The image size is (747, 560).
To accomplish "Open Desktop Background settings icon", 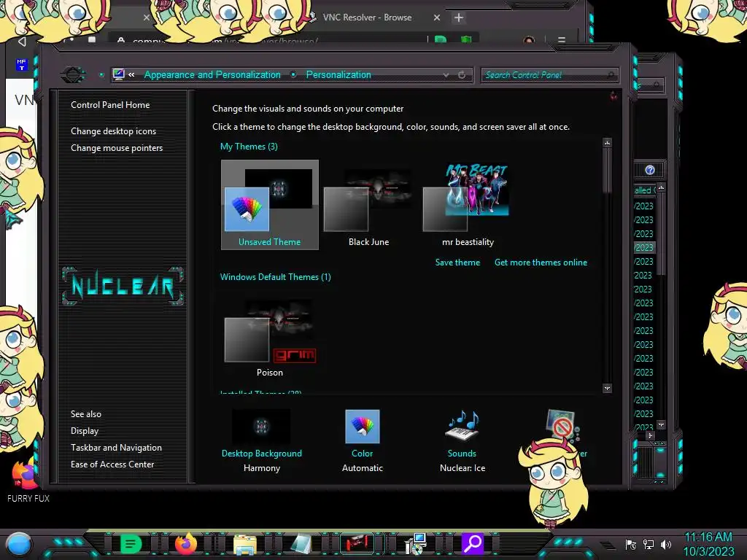I will point(261,426).
